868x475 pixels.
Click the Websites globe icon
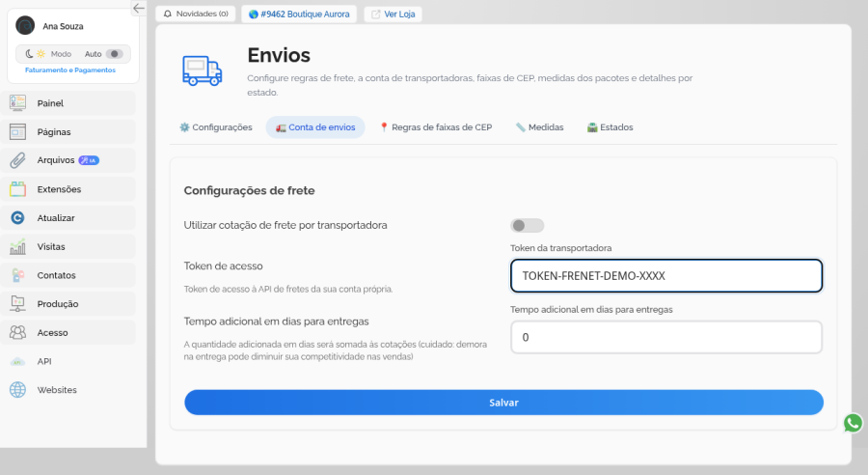tap(17, 390)
